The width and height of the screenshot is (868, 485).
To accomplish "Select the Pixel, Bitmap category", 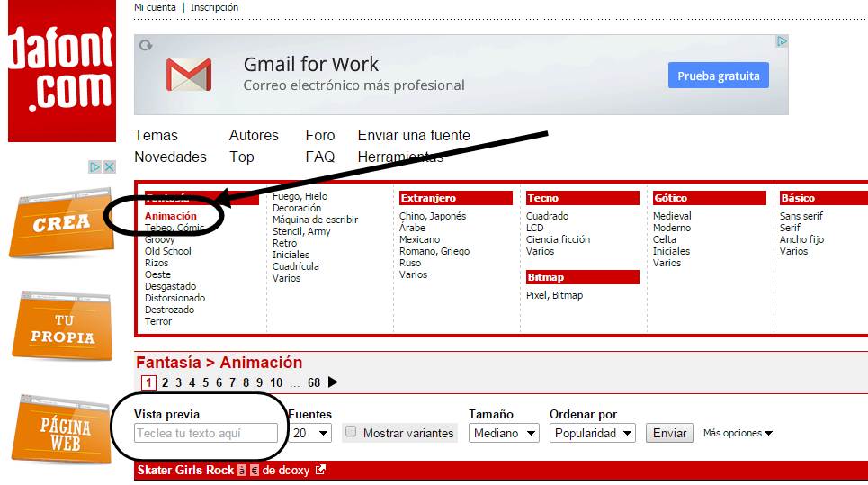I will click(554, 295).
